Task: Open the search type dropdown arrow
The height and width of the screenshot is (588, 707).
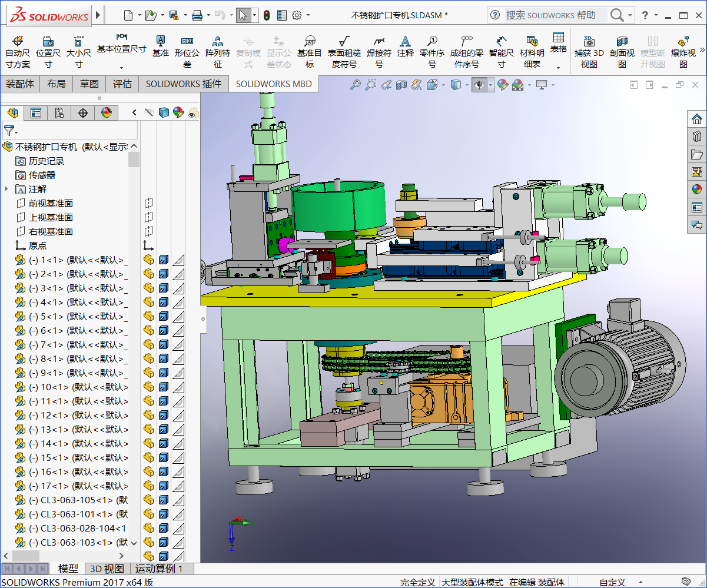Action: (x=630, y=15)
